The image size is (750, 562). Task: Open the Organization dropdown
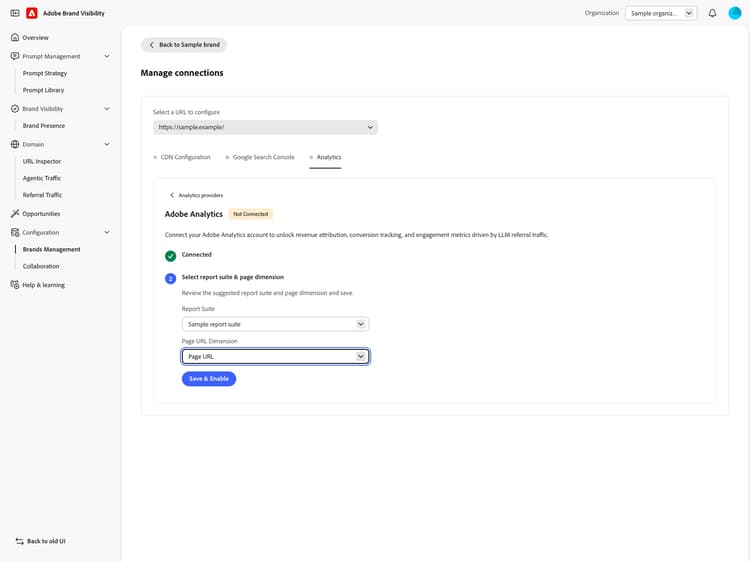tap(661, 13)
